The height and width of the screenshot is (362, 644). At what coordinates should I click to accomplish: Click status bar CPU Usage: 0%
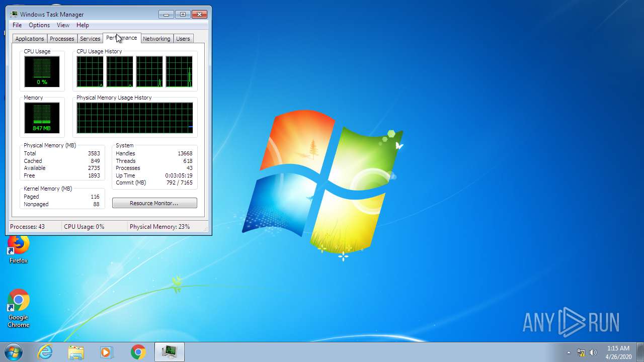coord(84,227)
